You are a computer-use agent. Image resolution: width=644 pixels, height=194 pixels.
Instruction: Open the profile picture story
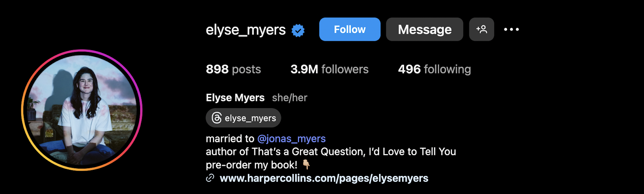82,110
